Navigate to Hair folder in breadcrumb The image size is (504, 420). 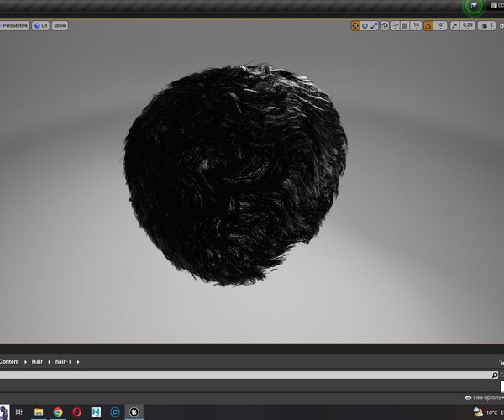pos(37,361)
